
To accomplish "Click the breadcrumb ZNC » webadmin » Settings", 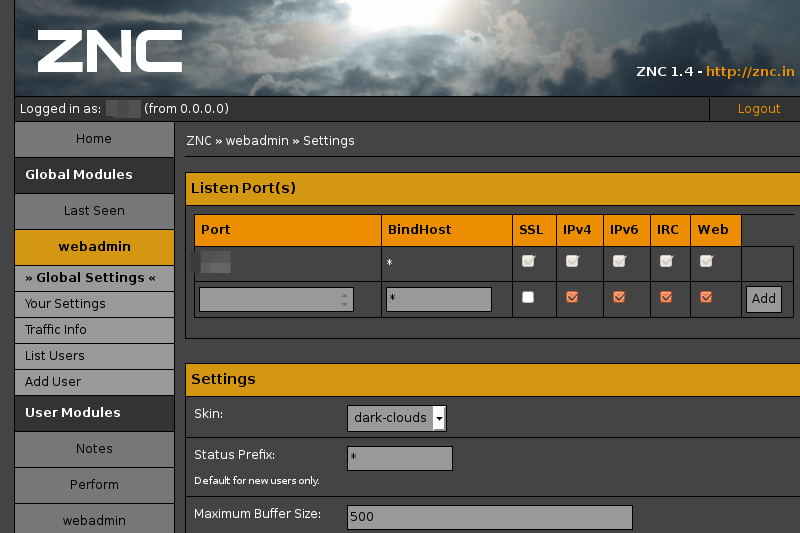I will [270, 141].
